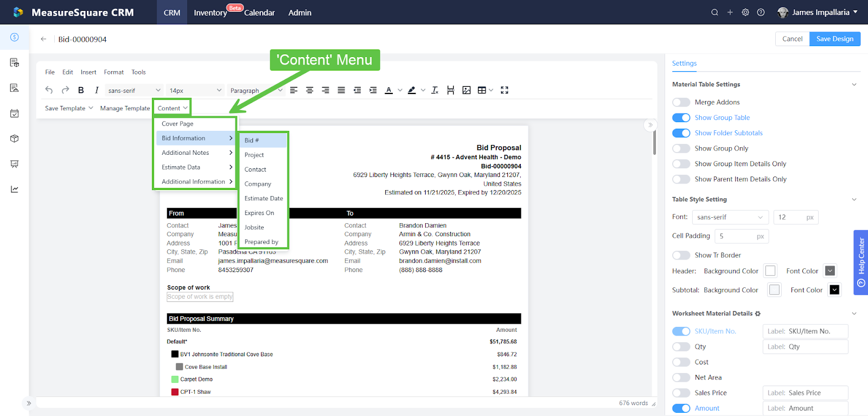Apply text color with A icon
The width and height of the screenshot is (868, 416).
coord(388,90)
